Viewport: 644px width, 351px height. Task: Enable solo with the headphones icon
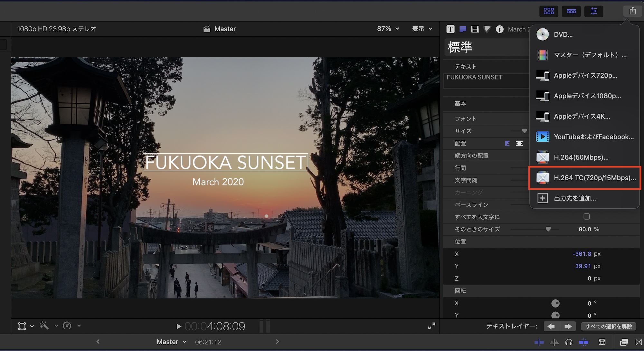click(569, 342)
